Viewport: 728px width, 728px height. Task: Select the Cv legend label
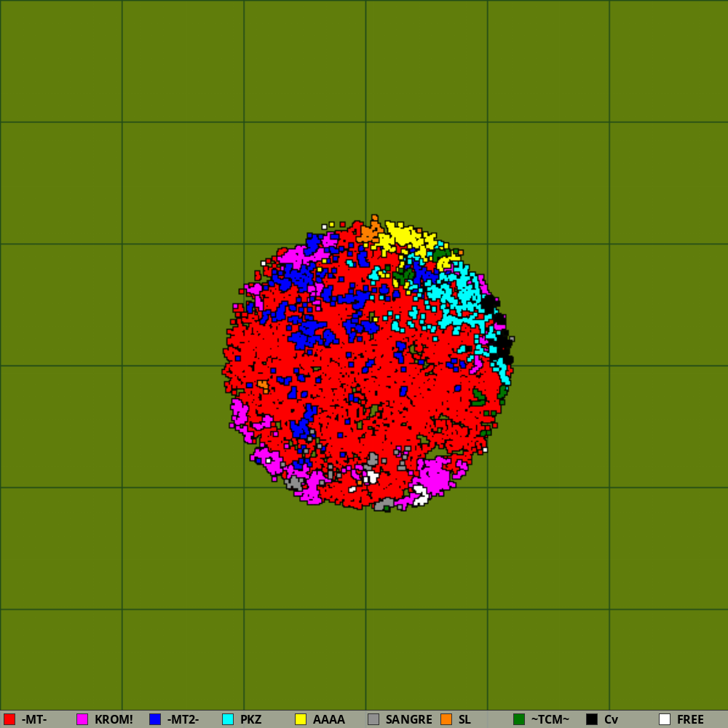[x=611, y=720]
